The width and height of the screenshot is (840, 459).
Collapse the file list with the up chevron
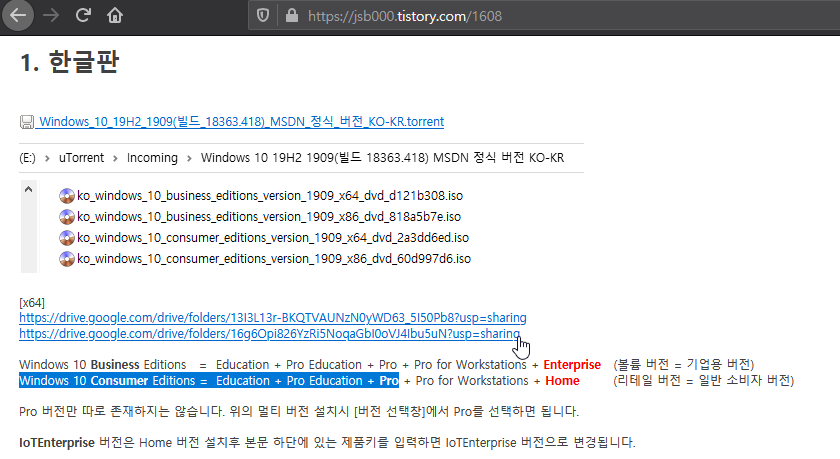(x=28, y=189)
